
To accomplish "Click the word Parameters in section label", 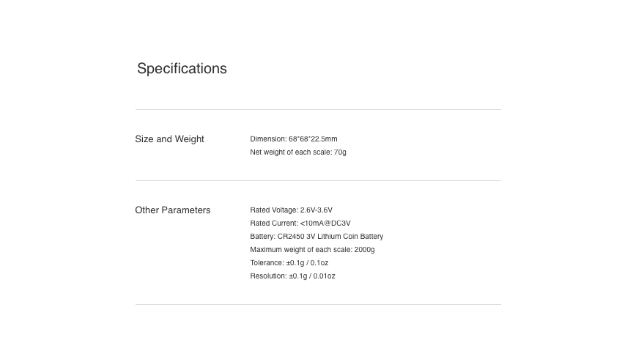I will (186, 210).
